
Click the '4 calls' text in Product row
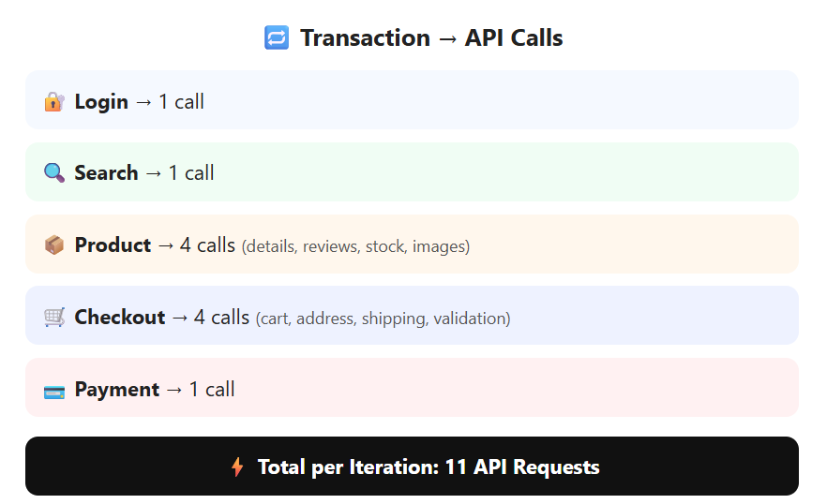[207, 245]
